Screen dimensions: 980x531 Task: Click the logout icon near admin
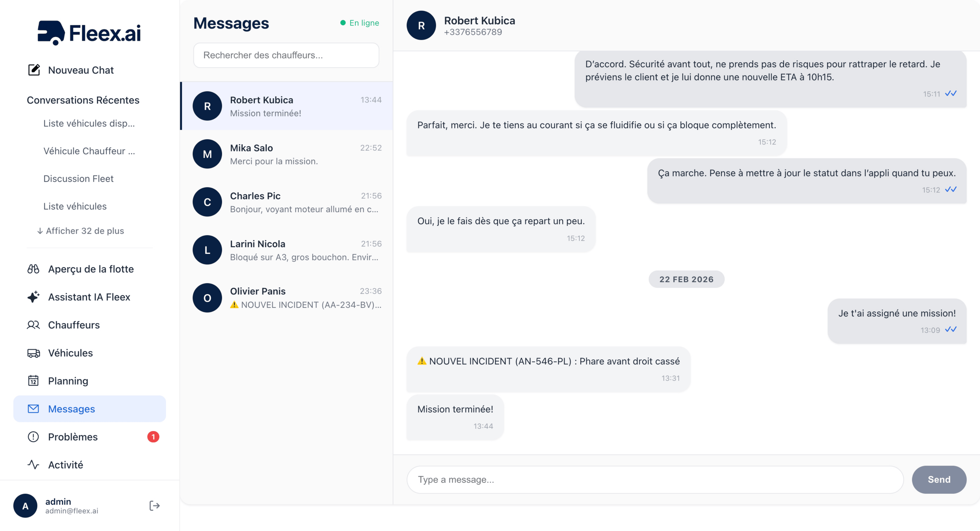tap(155, 506)
